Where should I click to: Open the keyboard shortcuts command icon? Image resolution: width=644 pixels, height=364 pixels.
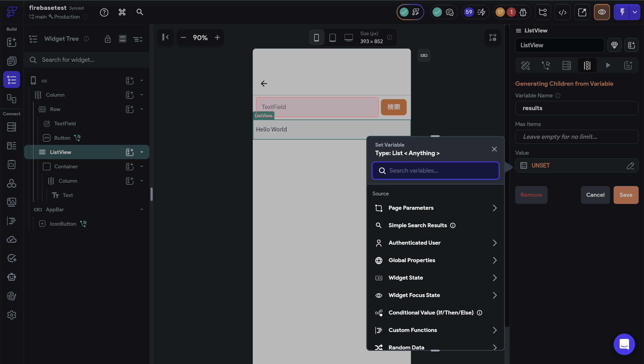point(122,12)
